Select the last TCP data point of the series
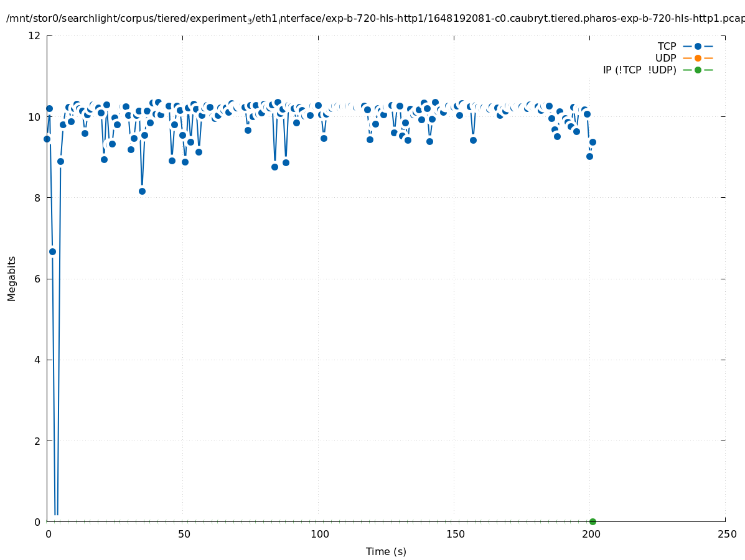The image size is (745, 560). (593, 142)
